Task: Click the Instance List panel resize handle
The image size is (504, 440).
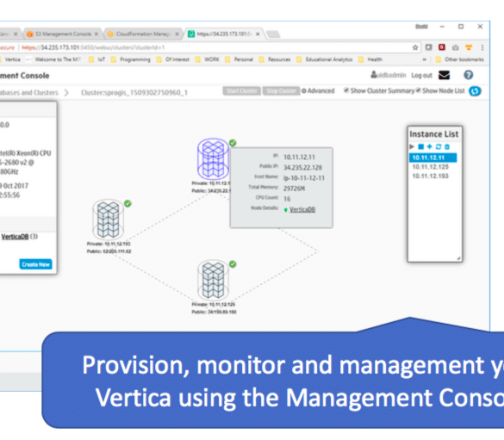Action: click(x=458, y=258)
